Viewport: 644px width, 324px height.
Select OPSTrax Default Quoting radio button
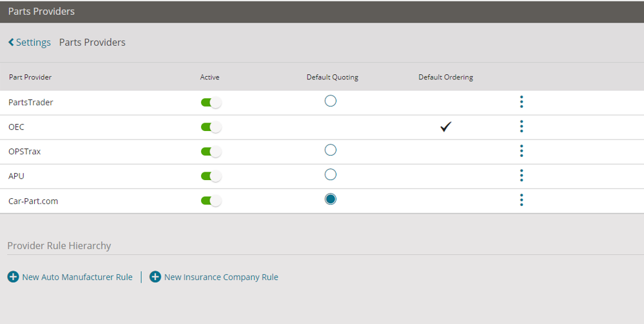330,150
